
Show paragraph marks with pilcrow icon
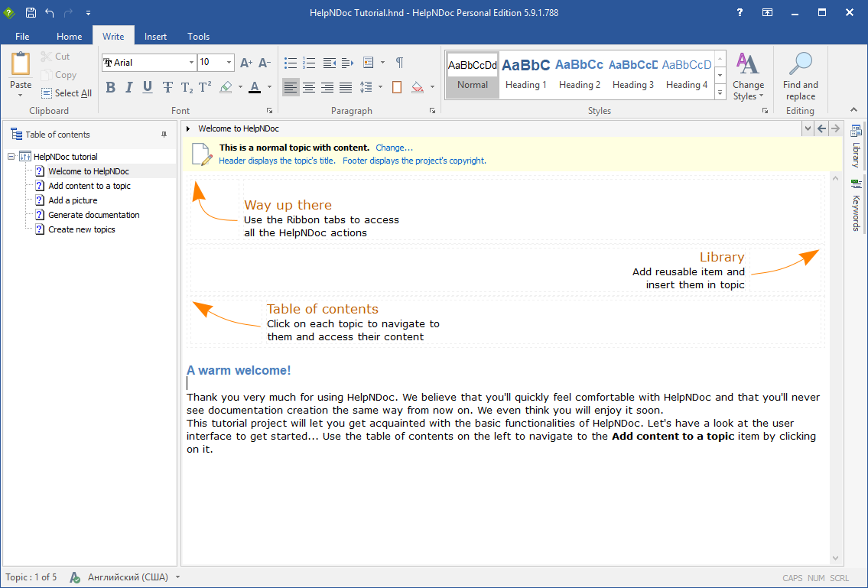(x=399, y=63)
